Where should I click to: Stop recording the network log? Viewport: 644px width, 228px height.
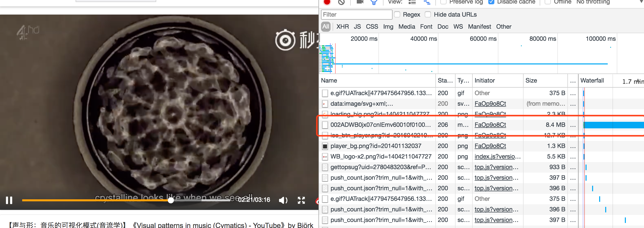coord(327,2)
